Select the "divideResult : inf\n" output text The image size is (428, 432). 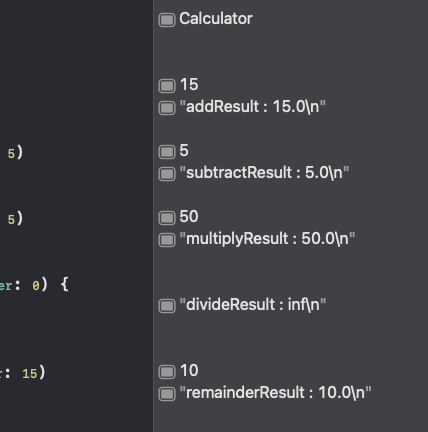253,305
